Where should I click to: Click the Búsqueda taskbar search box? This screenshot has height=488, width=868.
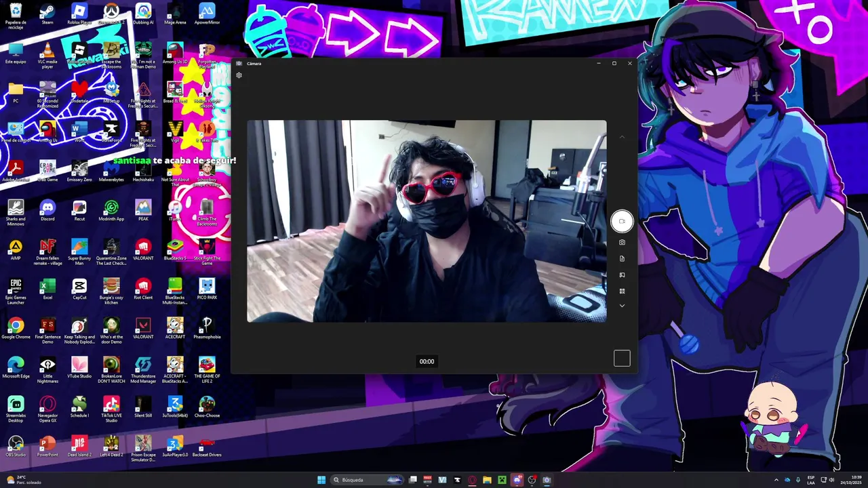tap(366, 480)
